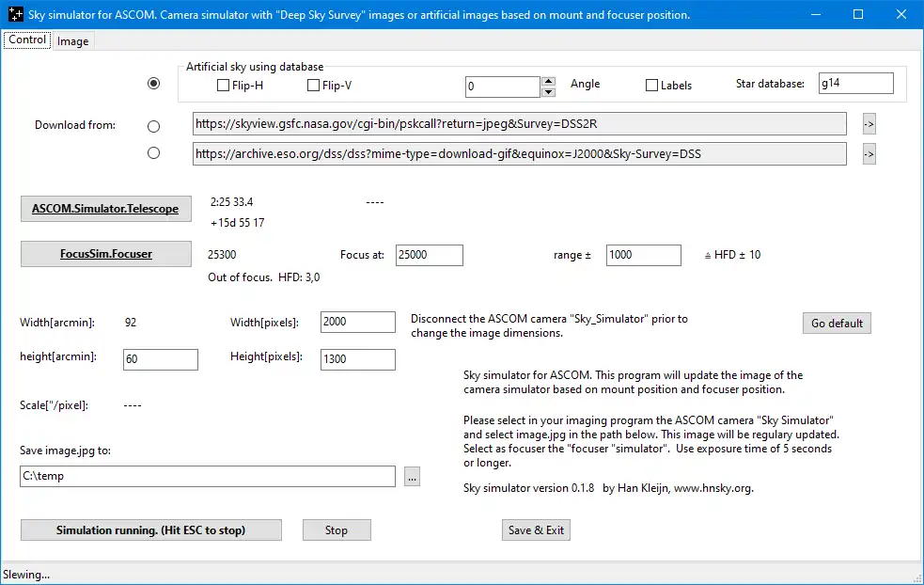
Task: Click the Focus at field showing 25000
Action: (x=429, y=255)
